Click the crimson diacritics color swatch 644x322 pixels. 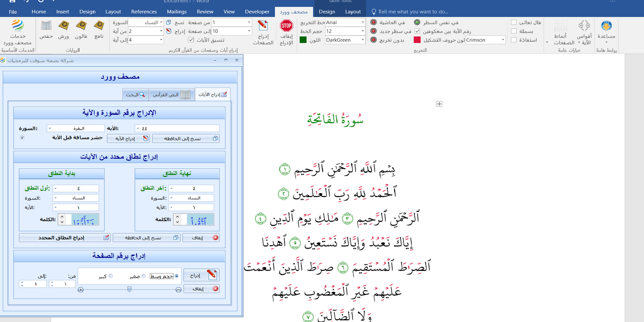pyautogui.click(x=417, y=40)
